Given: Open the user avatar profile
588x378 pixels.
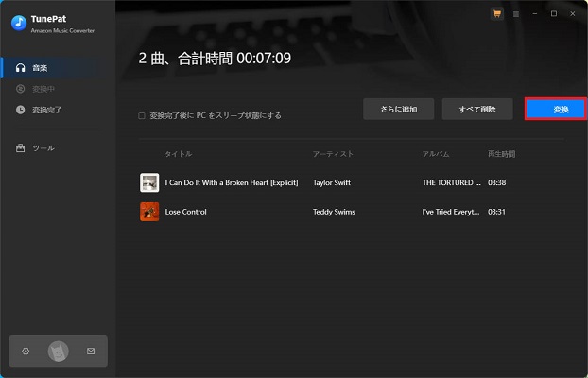Looking at the screenshot, I should (58, 352).
